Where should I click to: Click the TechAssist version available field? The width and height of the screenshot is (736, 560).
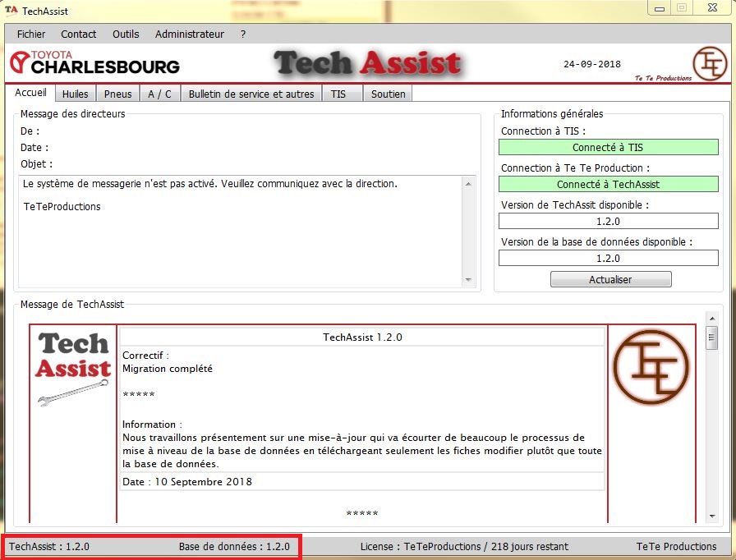pos(608,221)
